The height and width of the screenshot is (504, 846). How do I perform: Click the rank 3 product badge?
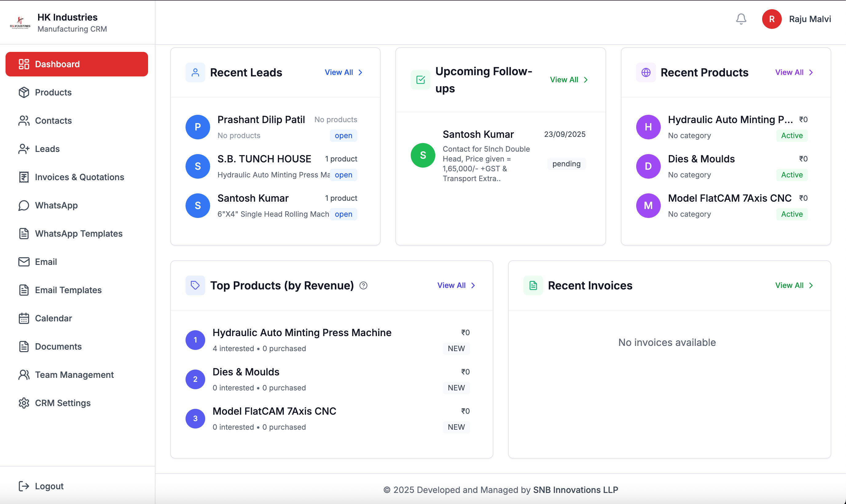coord(195,418)
